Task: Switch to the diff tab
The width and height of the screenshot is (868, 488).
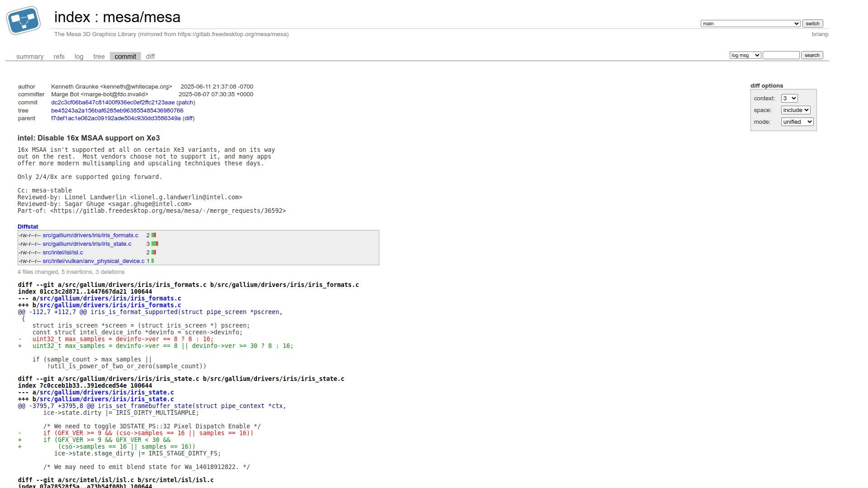Action: click(150, 56)
